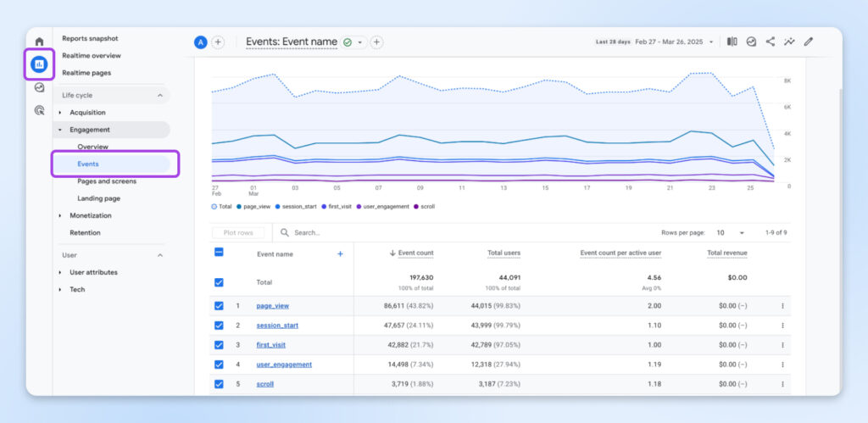This screenshot has width=868, height=423.
Task: Open Realtime overview report
Action: [x=91, y=56]
